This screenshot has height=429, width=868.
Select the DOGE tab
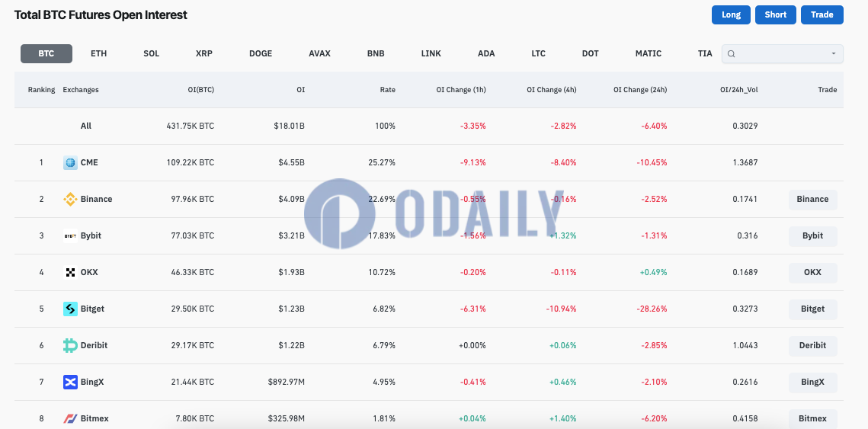pos(261,53)
